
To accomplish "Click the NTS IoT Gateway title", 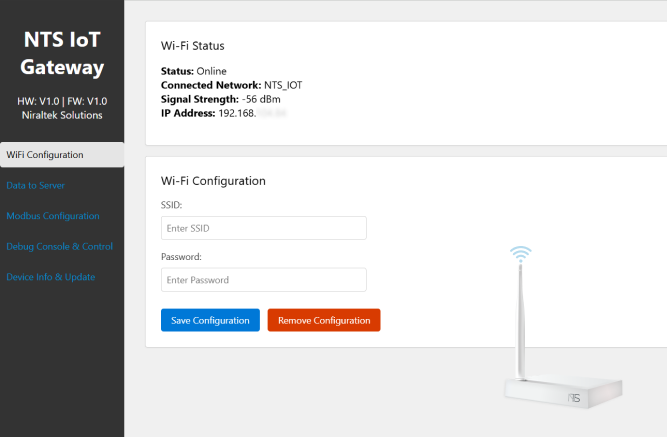I will (62, 54).
